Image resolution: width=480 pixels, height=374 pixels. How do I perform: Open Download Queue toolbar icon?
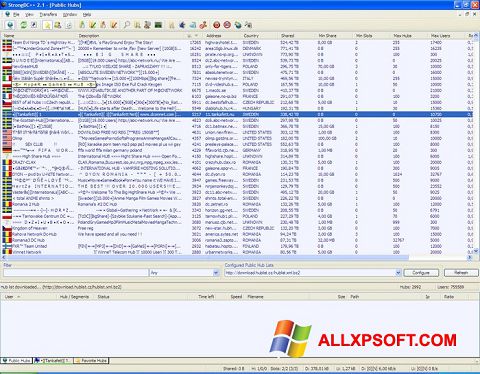82,25
